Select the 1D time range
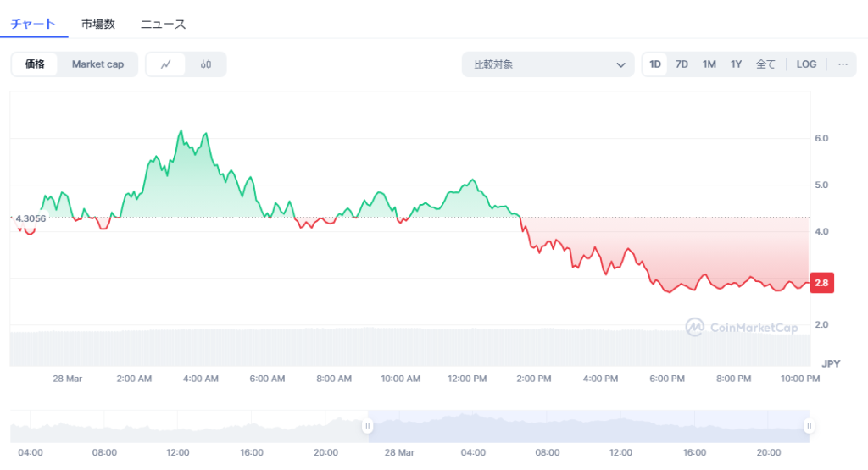This screenshot has height=470, width=868. [655, 64]
